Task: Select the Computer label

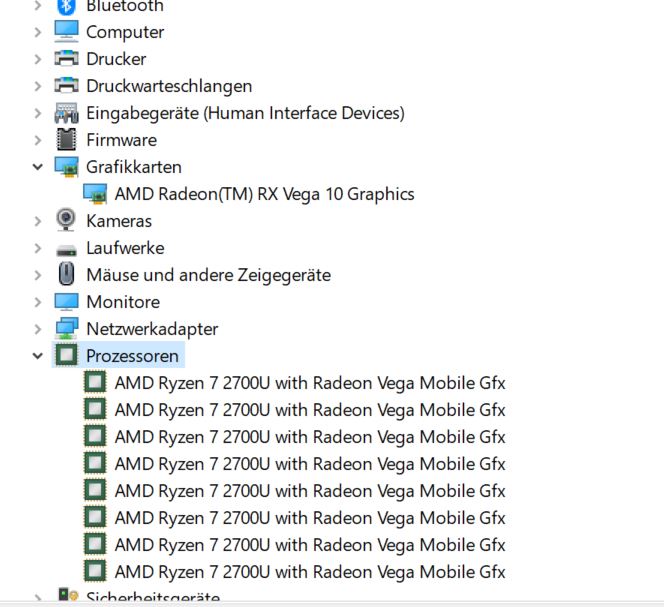Action: [x=125, y=32]
